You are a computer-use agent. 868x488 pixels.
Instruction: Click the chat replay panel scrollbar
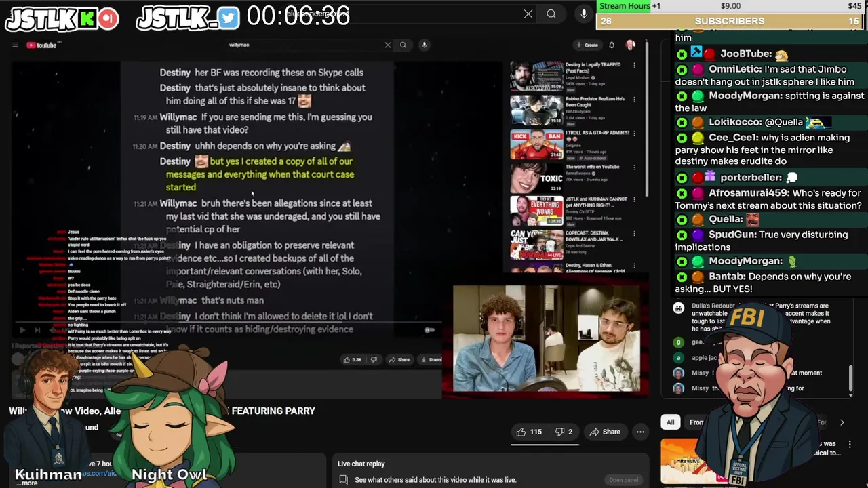click(850, 380)
